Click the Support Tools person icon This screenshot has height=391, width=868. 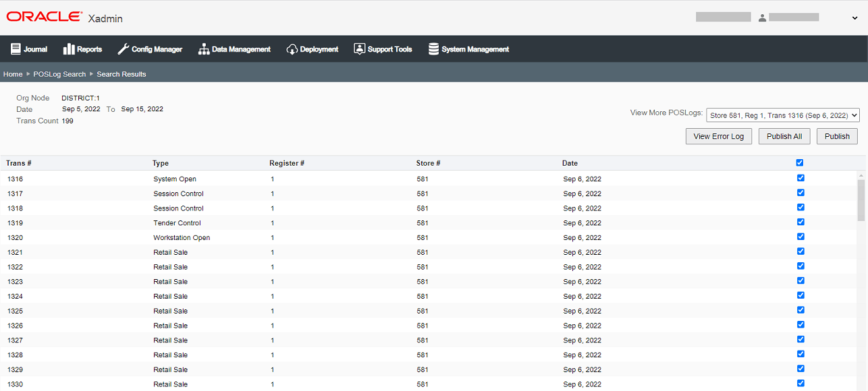tap(359, 49)
